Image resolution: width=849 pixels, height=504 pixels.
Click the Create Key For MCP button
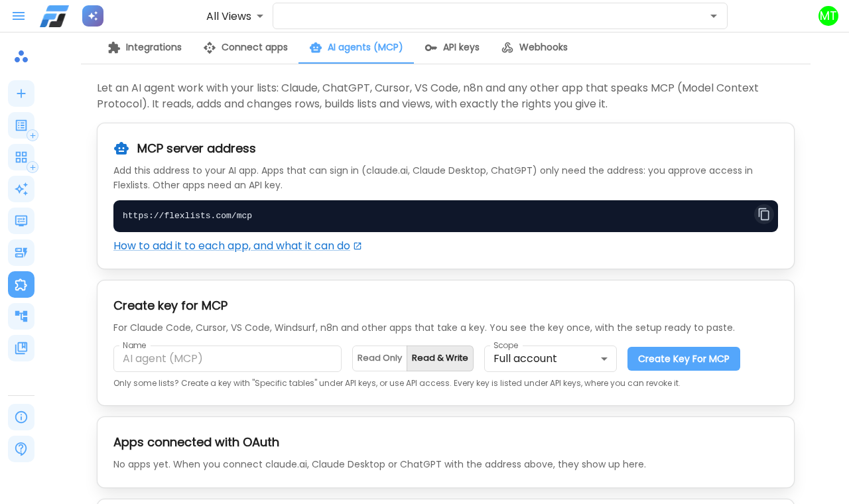[684, 359]
